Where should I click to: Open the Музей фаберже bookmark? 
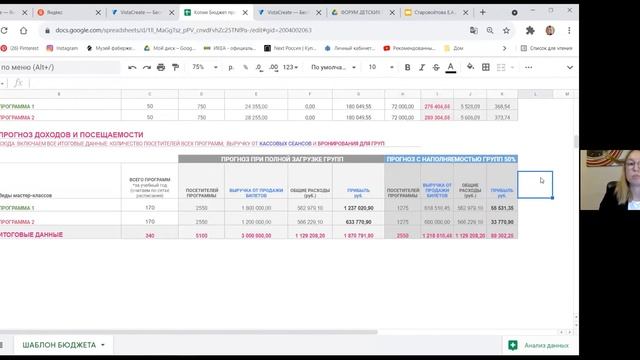point(110,48)
